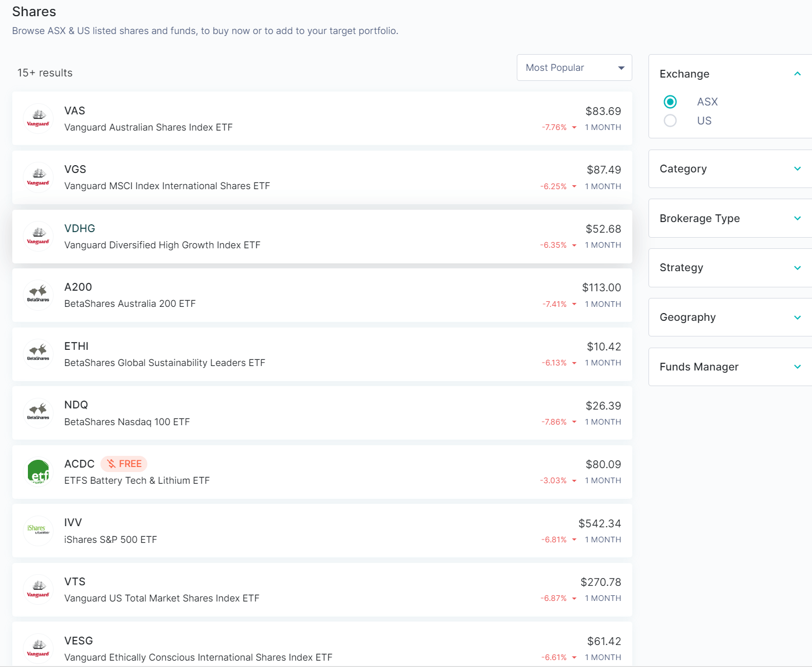The height and width of the screenshot is (669, 812).
Task: Click ETFS Battery Tech & Lithium ETF
Action: [x=137, y=480]
